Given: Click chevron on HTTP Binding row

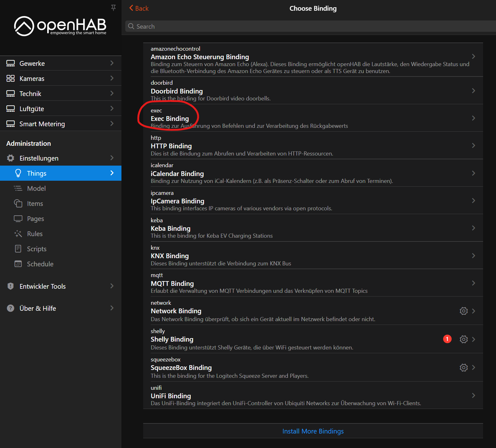Looking at the screenshot, I should (x=474, y=145).
